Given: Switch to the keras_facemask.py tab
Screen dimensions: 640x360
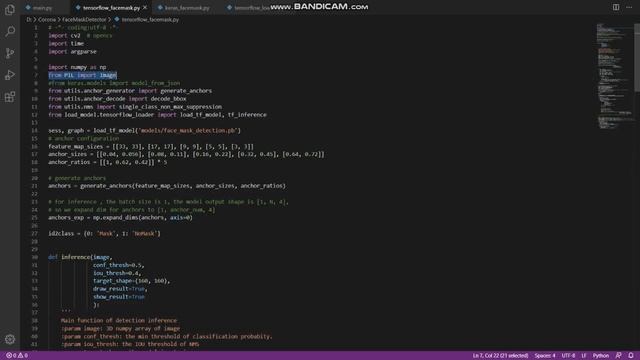Looking at the screenshot, I should click(x=187, y=8).
